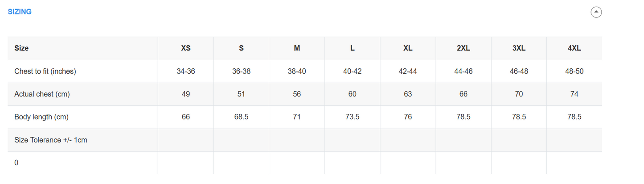Viewport: 644px width, 184px height.
Task: Select the 3XL size column header
Action: point(519,48)
